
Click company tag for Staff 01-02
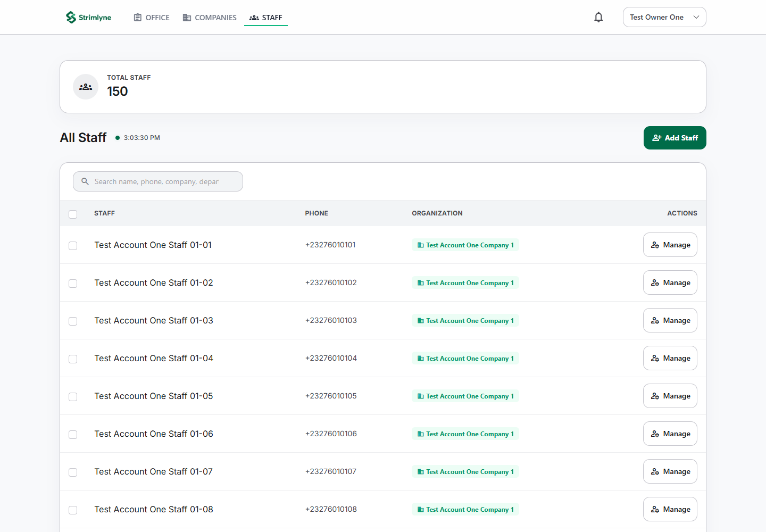465,283
